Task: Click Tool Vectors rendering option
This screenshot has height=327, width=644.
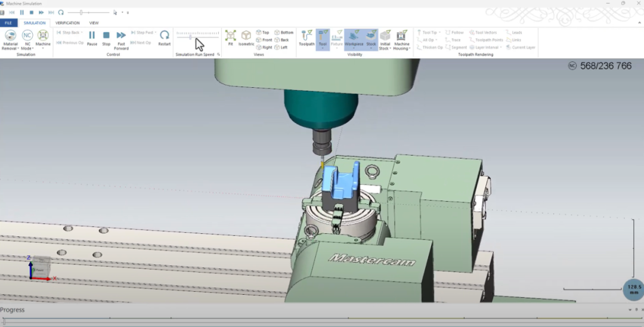Action: coord(483,32)
